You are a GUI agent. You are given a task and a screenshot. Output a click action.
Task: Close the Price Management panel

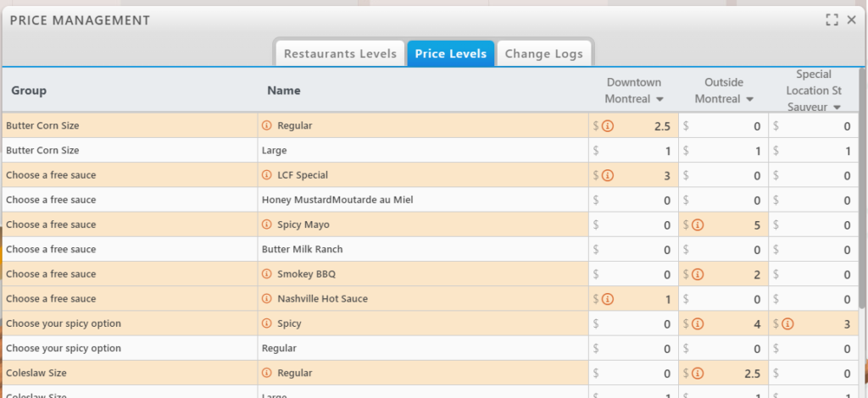pyautogui.click(x=852, y=19)
